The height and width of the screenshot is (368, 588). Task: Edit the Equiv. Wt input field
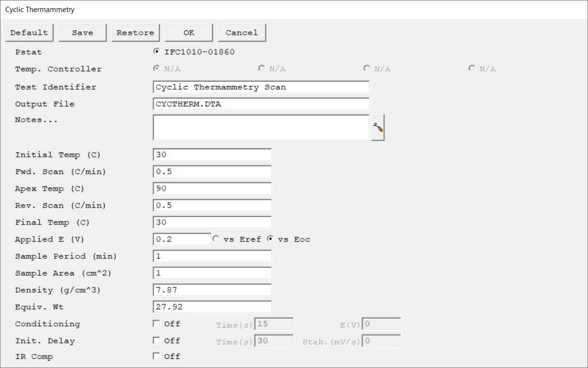click(212, 307)
